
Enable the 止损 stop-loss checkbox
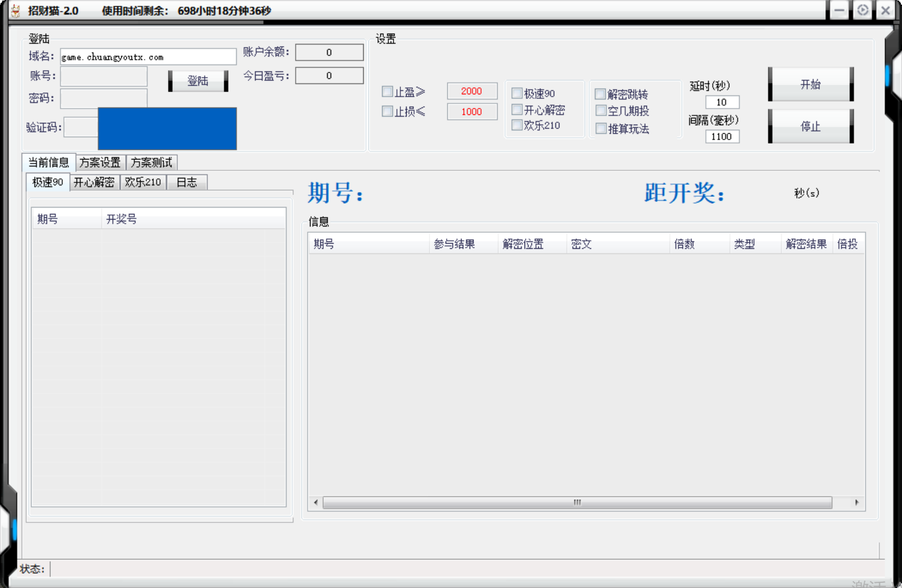pyautogui.click(x=387, y=112)
